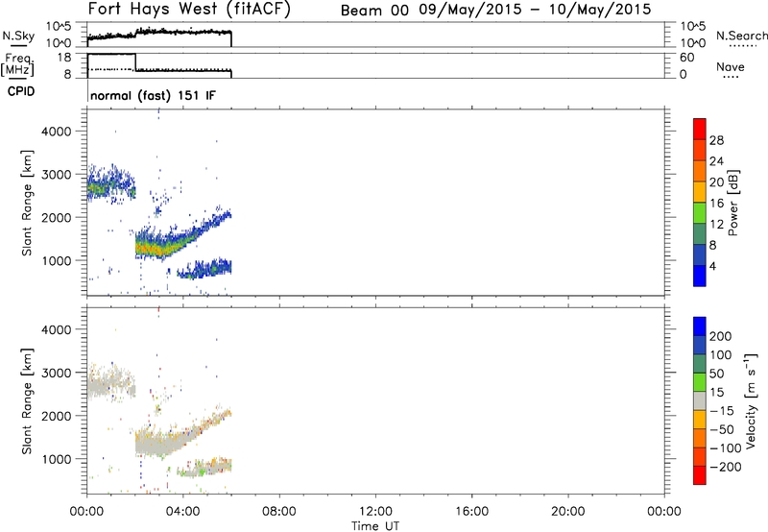Click the "1000" tick in velocity panel
This screenshot has height=532, width=768.
coord(57,459)
